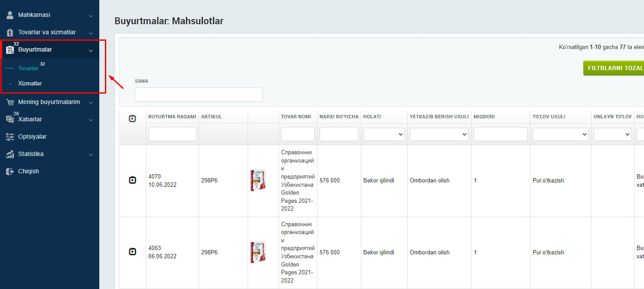Viewport: 644px width, 289px height.
Task: Click the Filtrlarni tozalash green button
Action: pyautogui.click(x=614, y=68)
